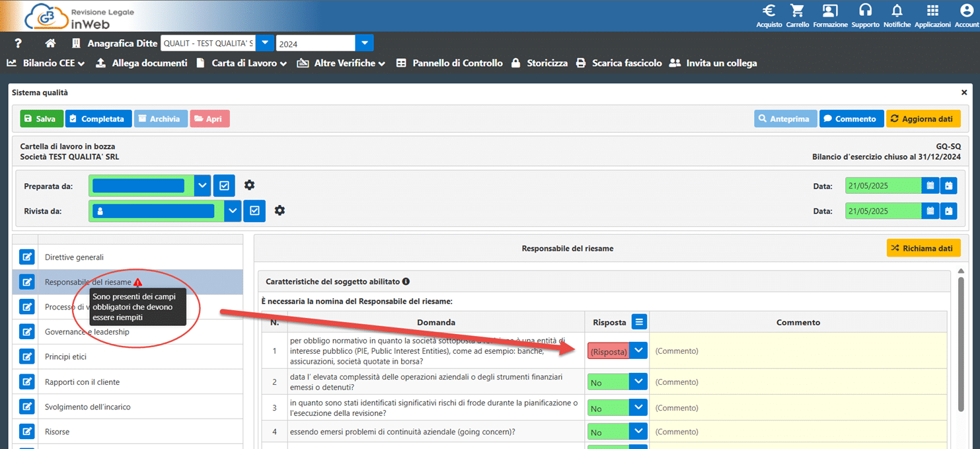980x449 pixels.
Task: Expand the Rivista da user dropdown
Action: click(x=233, y=211)
